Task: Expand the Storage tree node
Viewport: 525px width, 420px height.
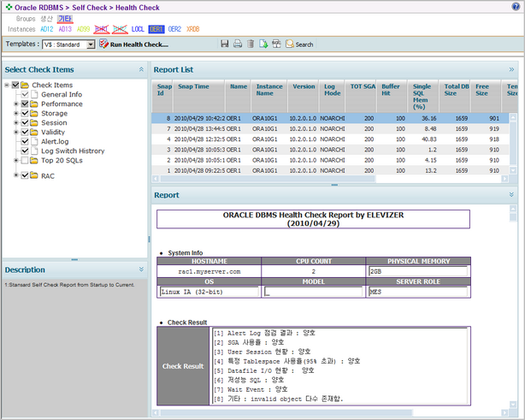Action: pyautogui.click(x=15, y=113)
